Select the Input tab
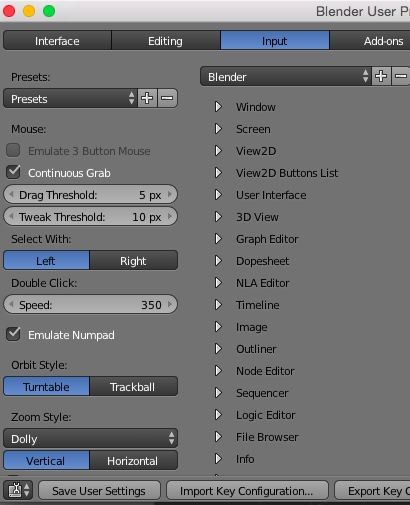410x505 pixels. point(275,40)
